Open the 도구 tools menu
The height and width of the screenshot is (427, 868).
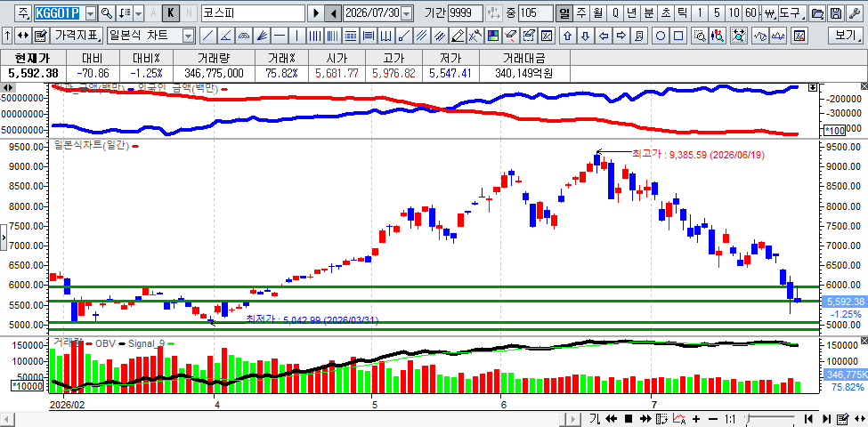(791, 12)
